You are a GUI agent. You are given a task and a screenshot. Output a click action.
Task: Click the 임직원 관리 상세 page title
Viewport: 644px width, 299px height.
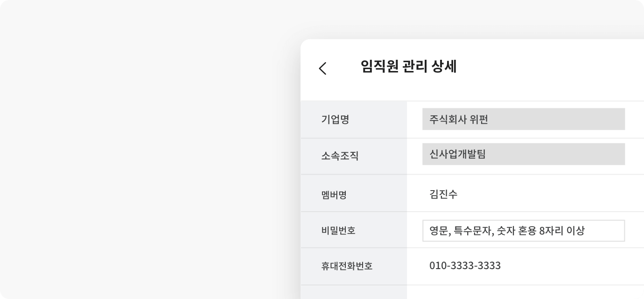408,66
